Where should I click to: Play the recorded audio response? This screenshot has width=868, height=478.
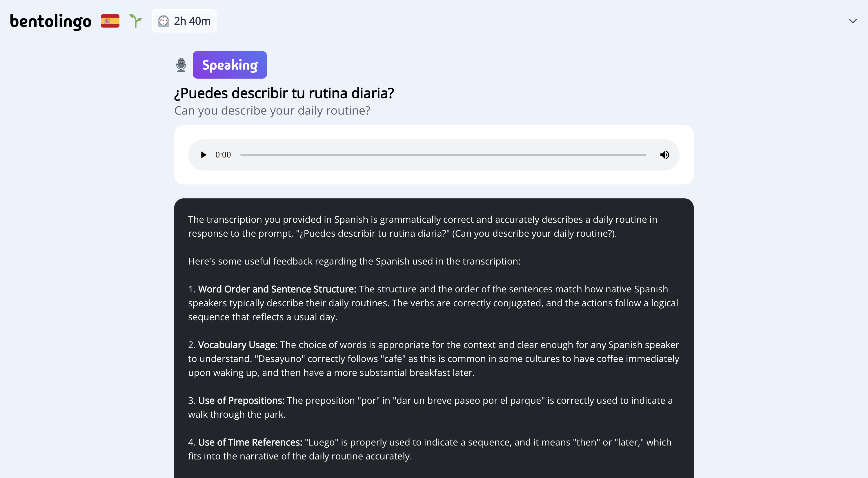click(x=204, y=155)
